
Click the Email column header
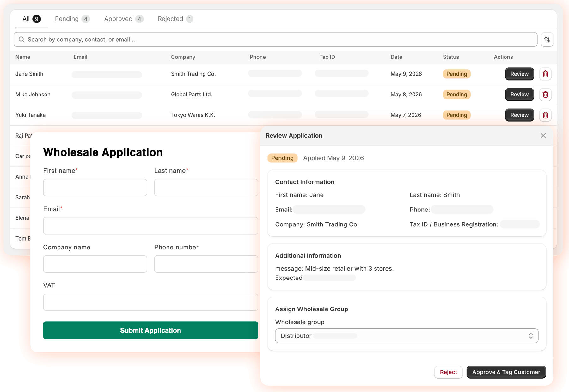tap(80, 57)
